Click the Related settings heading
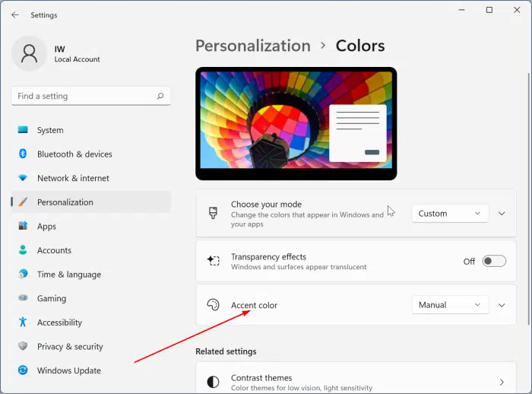The image size is (532, 394). click(x=226, y=351)
